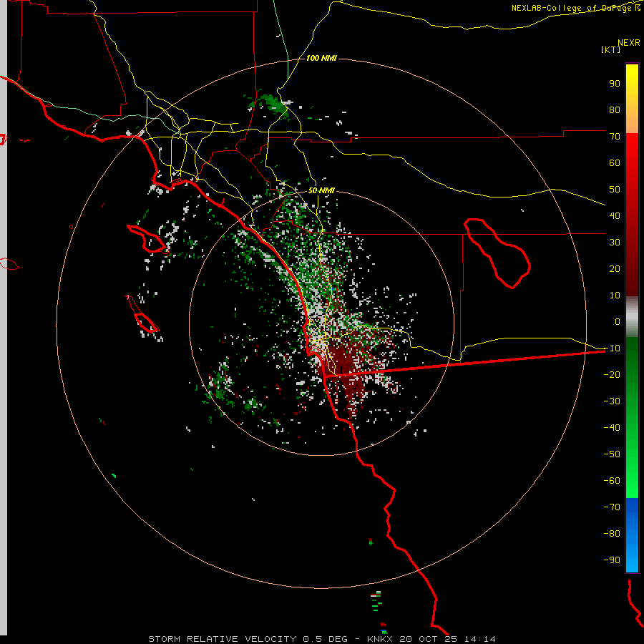Click the [KT] units label
The image size is (644, 644).
point(611,49)
